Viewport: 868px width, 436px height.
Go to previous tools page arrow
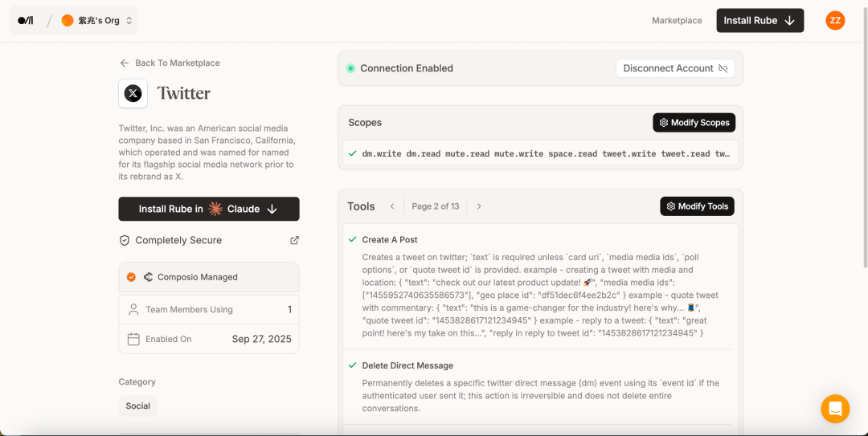point(392,206)
